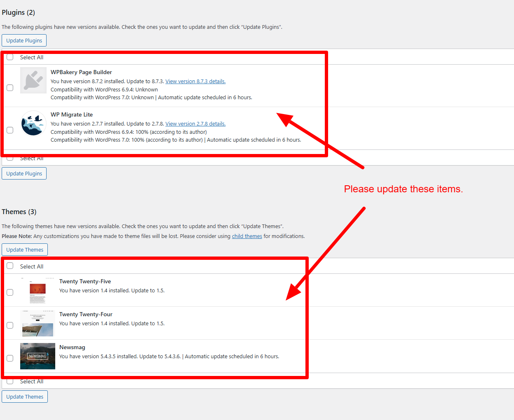This screenshot has width=514, height=420.
Task: Click the Update Themes button above the theme list
Action: [25, 250]
